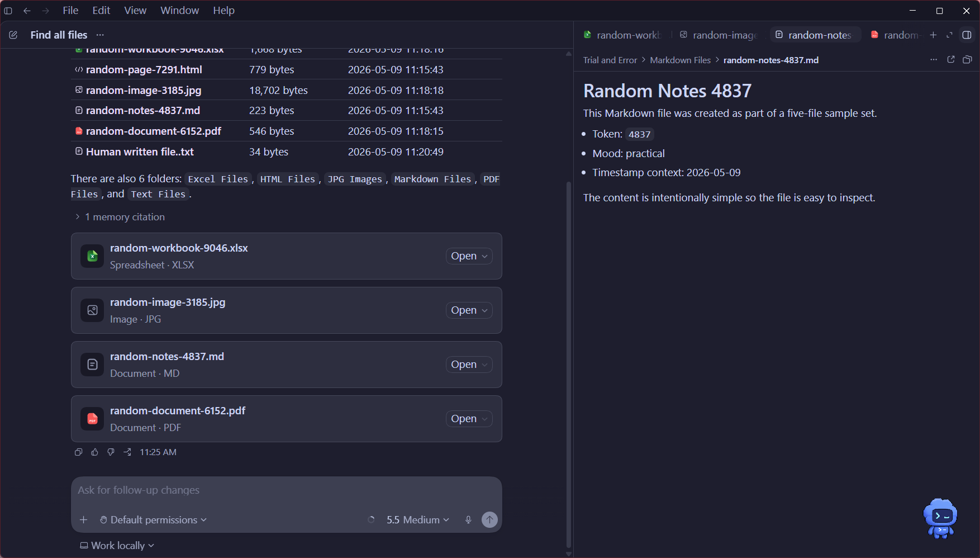Click the image icon on the random-image-3185.jpg card
980x558 pixels.
tap(92, 310)
